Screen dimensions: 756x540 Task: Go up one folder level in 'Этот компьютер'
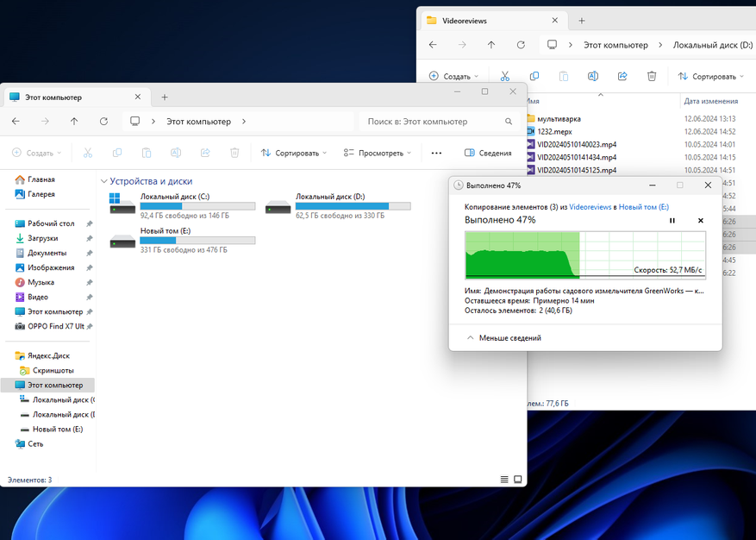74,122
